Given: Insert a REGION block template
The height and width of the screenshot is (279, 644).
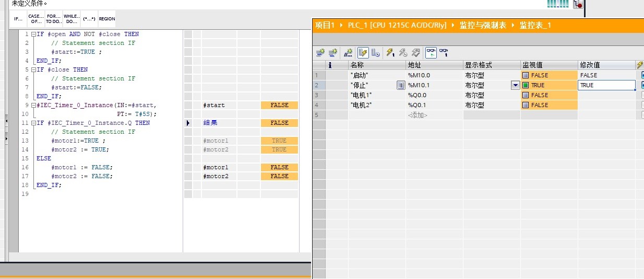Looking at the screenshot, I should [x=107, y=19].
